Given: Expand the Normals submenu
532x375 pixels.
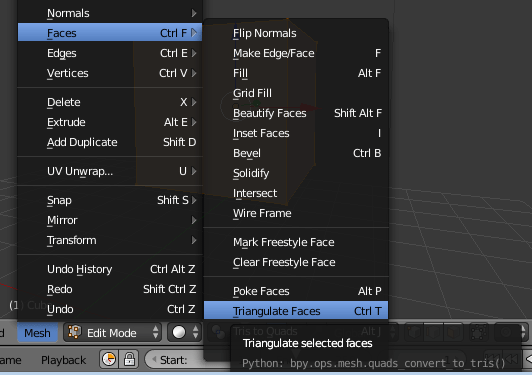Looking at the screenshot, I should point(110,13).
